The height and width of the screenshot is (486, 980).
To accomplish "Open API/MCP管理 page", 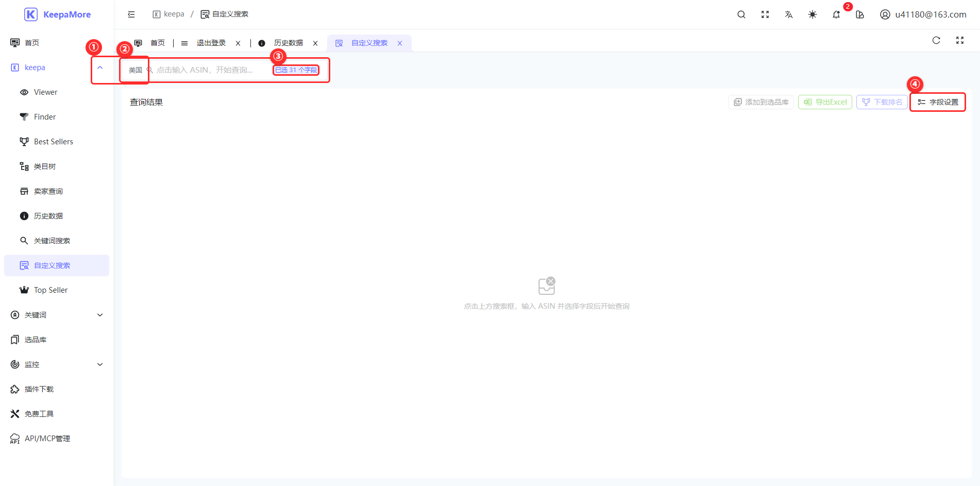I will 57,439.
